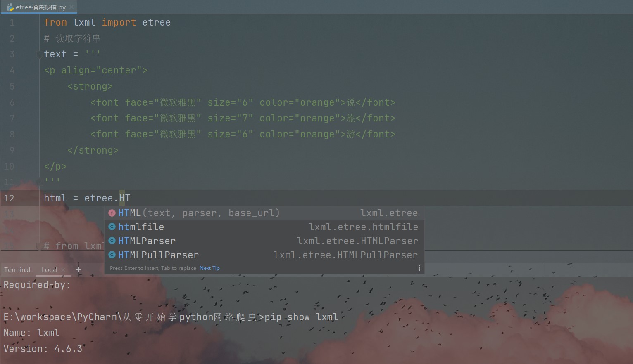Screen dimensions: 633x364
Task: Click the class icon beside HTMLParser suggestion
Action: pyautogui.click(x=112, y=241)
